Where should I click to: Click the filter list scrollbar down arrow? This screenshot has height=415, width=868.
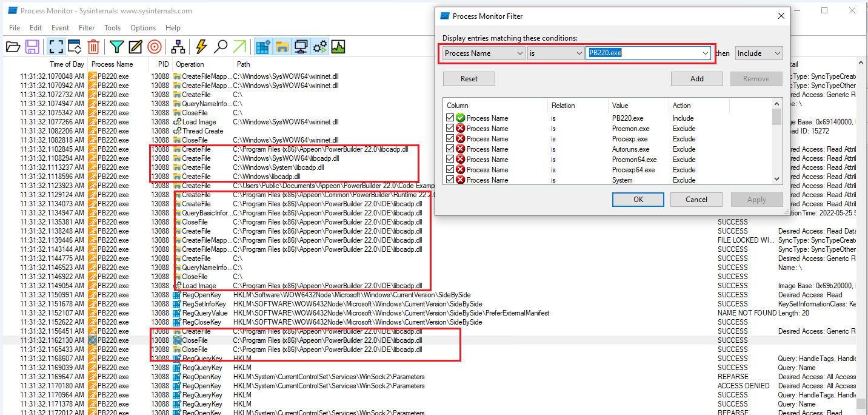pos(776,179)
